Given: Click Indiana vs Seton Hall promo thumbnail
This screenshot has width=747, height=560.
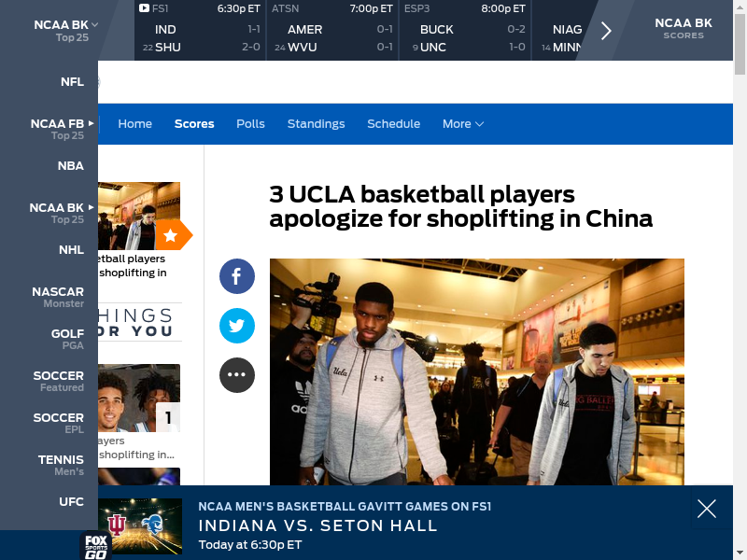Looking at the screenshot, I should [140, 526].
